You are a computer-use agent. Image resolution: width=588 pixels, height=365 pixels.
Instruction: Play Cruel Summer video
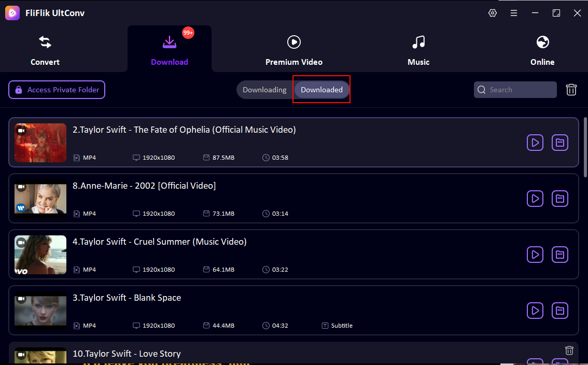[535, 255]
